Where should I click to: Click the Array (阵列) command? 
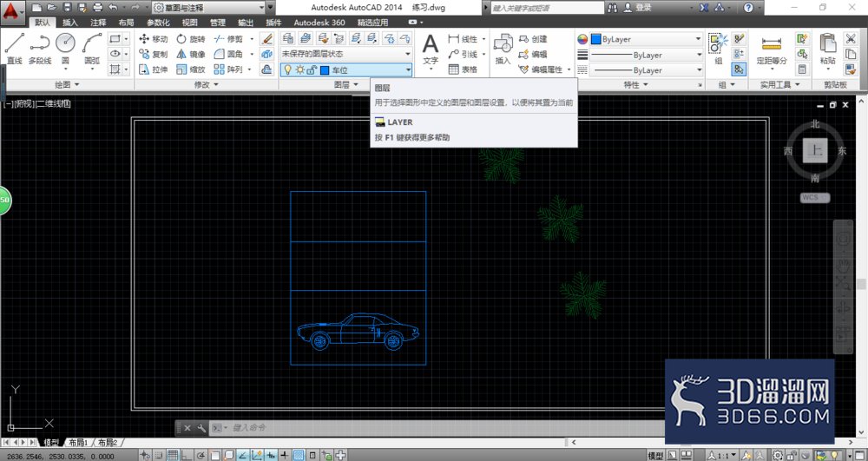(228, 69)
